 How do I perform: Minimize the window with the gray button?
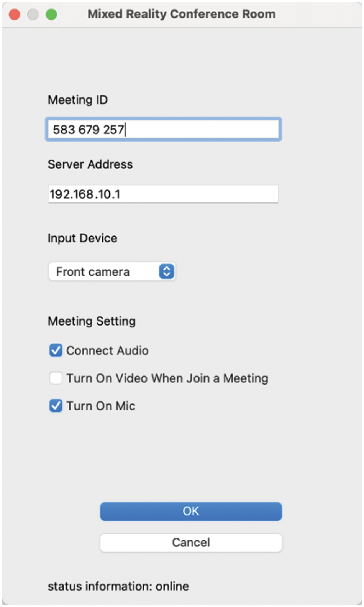[x=33, y=15]
